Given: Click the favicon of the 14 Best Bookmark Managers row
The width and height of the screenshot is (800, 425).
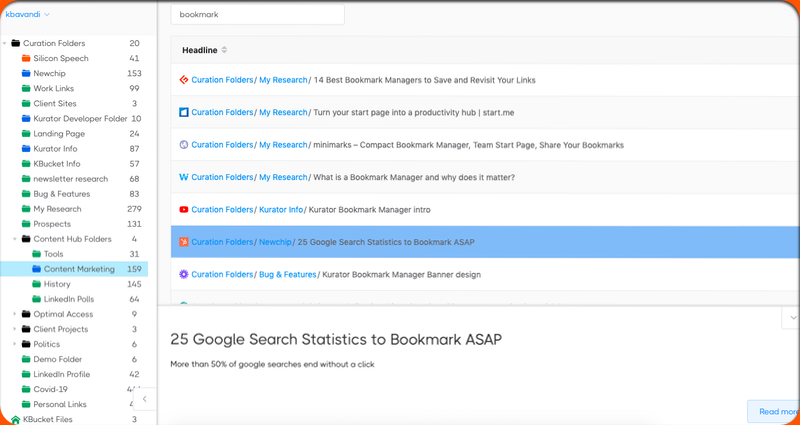Looking at the screenshot, I should (184, 80).
